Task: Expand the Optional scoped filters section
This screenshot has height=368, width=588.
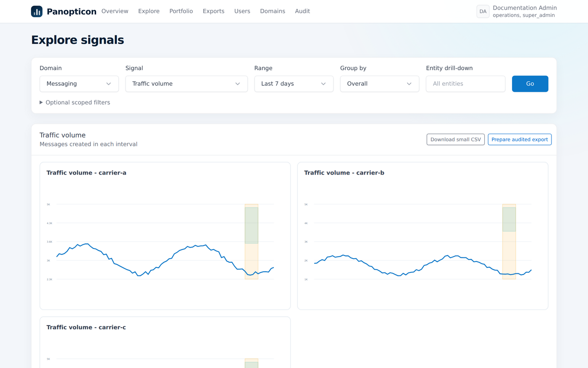Action: [75, 103]
